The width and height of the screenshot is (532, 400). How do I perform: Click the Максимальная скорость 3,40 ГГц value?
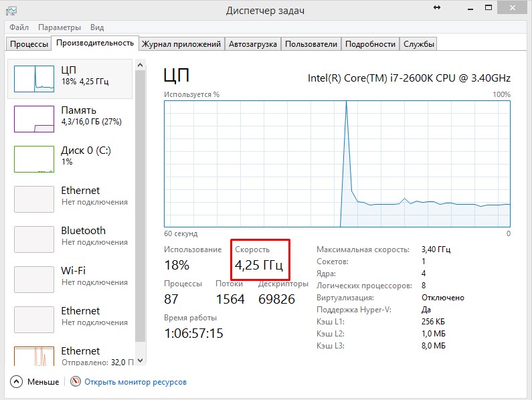(x=436, y=249)
